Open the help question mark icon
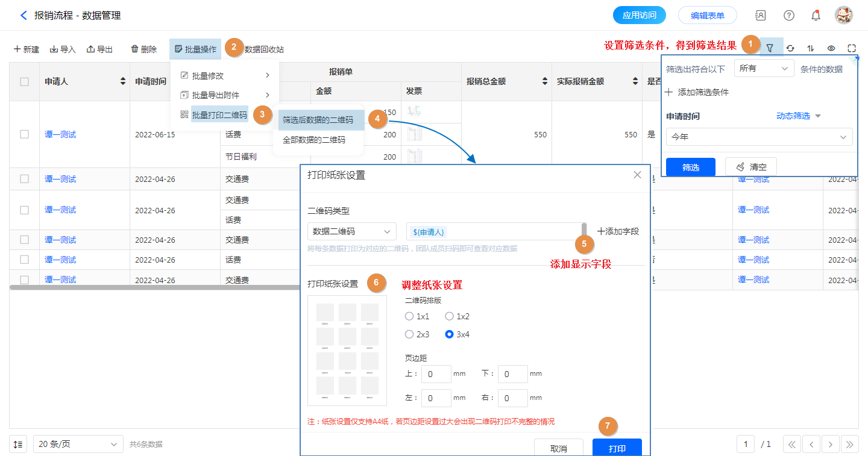Viewport: 868px width, 456px height. (x=788, y=16)
